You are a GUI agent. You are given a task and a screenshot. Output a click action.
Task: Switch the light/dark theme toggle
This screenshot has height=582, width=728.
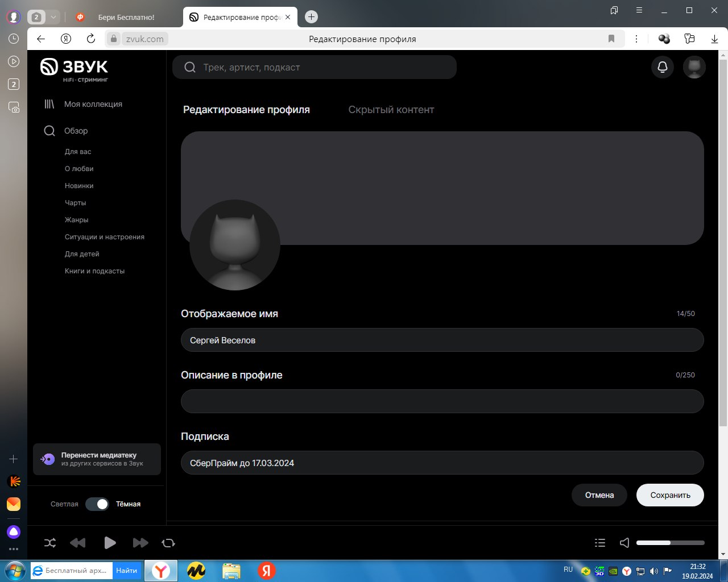pyautogui.click(x=97, y=504)
